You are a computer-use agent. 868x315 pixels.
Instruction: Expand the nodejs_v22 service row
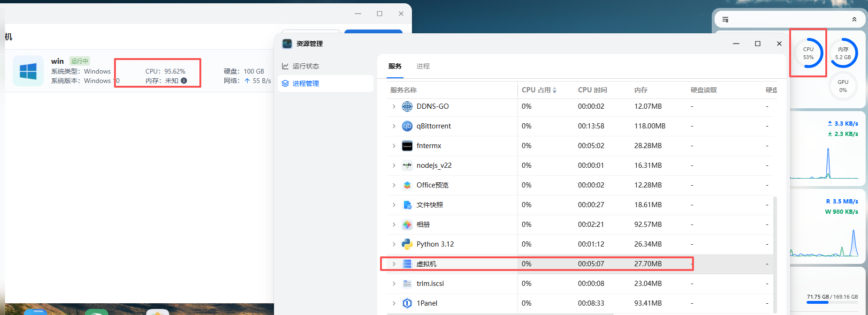point(394,165)
